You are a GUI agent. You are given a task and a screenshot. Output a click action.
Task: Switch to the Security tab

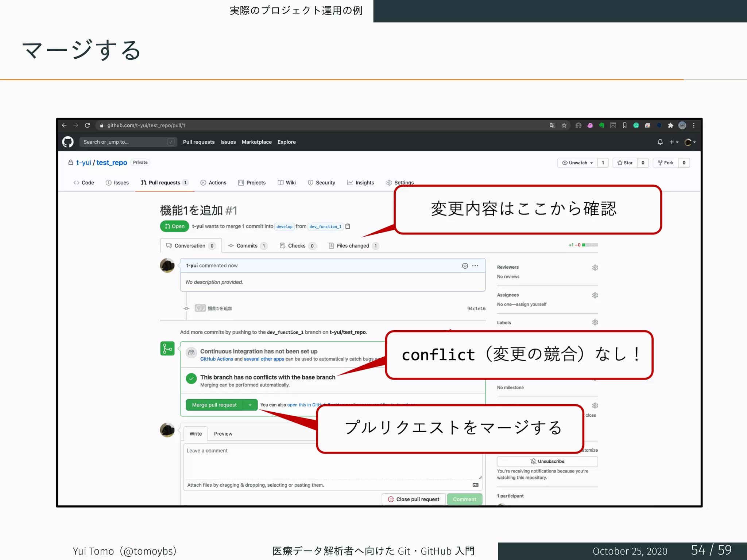coord(321,183)
